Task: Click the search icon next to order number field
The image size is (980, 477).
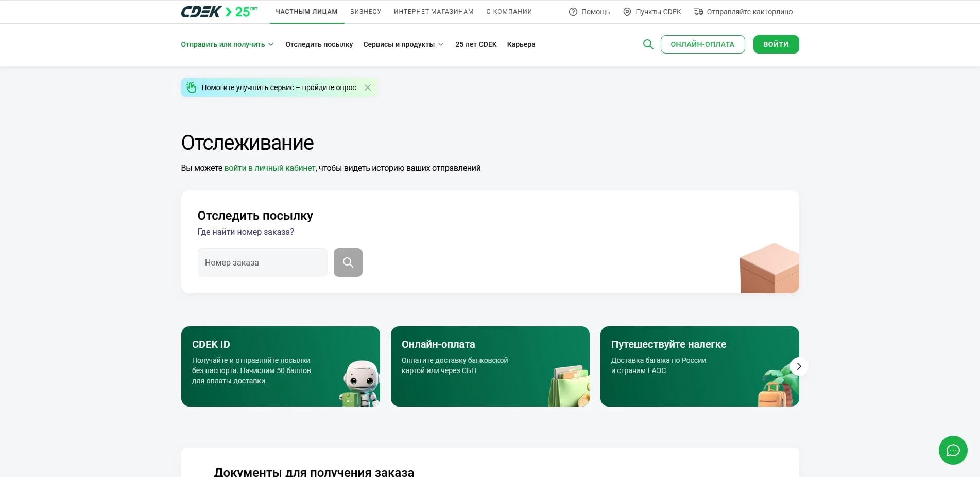Action: click(348, 262)
